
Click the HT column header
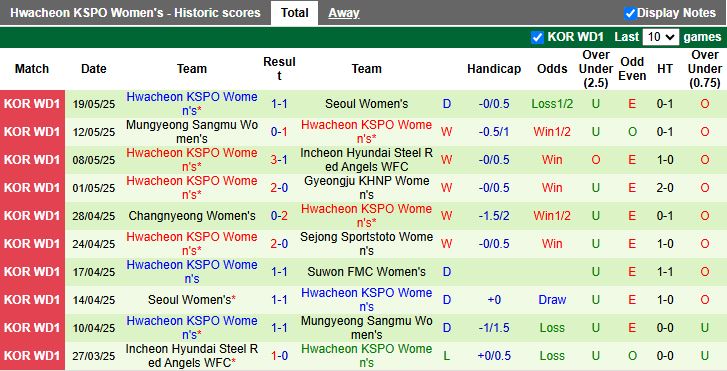[x=665, y=69]
